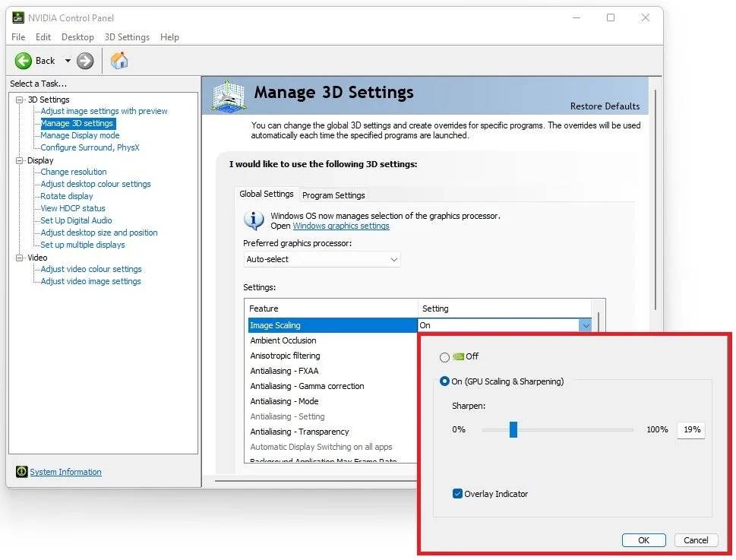Click the settings list scrollbar
This screenshot has width=736, height=560.
[598, 322]
